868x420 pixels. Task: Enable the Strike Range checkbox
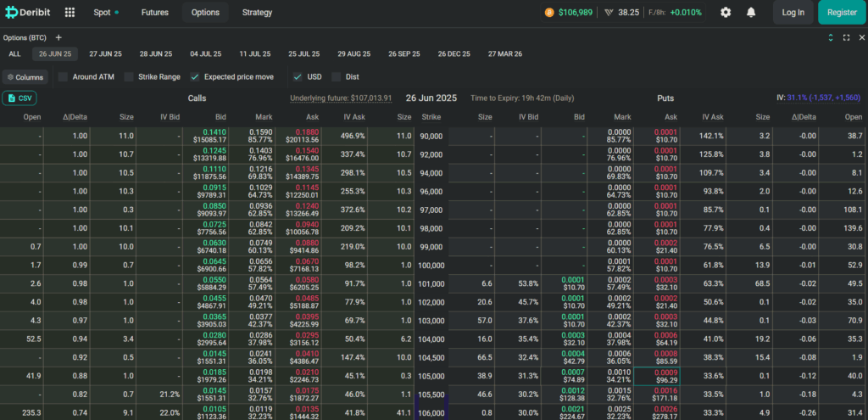coord(129,77)
